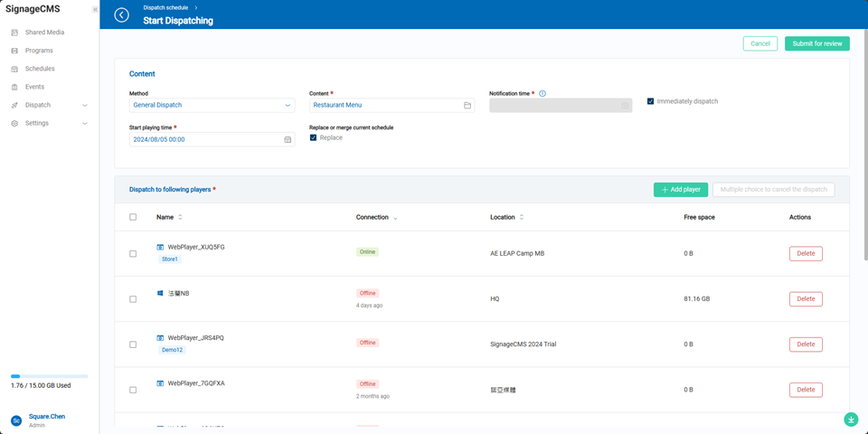Viewport: 868px width, 434px height.
Task: Click the green scroll-down arrow button
Action: click(x=851, y=420)
